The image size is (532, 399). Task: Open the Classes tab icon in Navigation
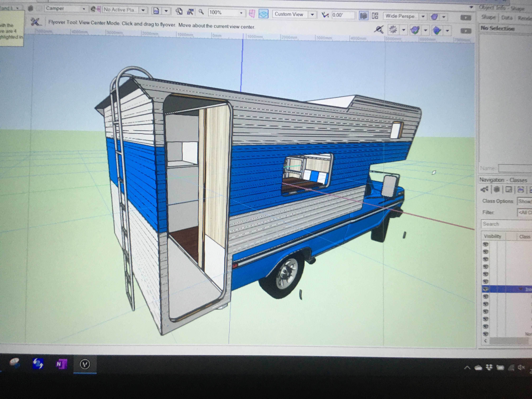(x=484, y=189)
